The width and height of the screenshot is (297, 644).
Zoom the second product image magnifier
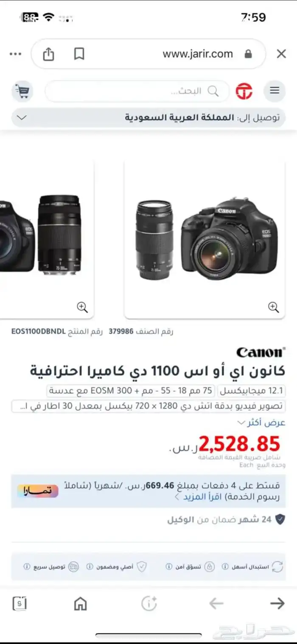point(82,307)
